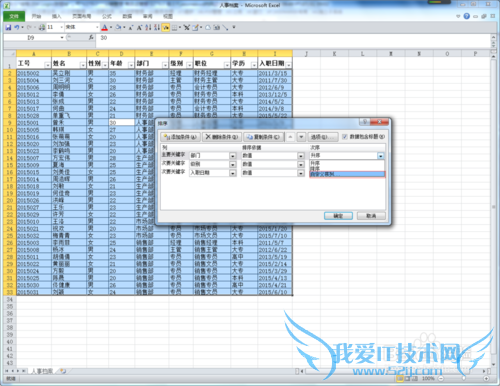Click the shape drawing icon in toolbar

(x=208, y=27)
